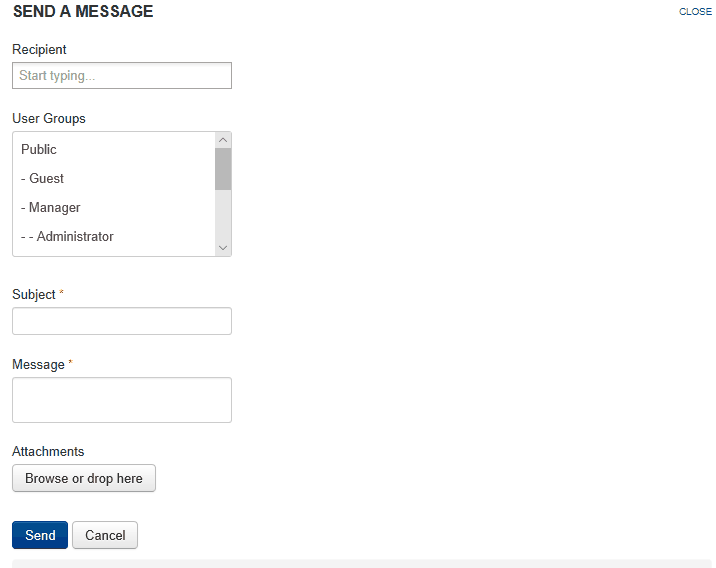Image resolution: width=716 pixels, height=568 pixels.
Task: Pick the Administrator user group
Action: point(114,237)
